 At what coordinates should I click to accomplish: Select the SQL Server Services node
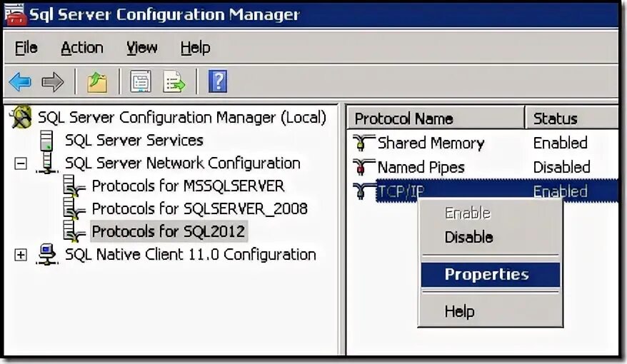[134, 140]
